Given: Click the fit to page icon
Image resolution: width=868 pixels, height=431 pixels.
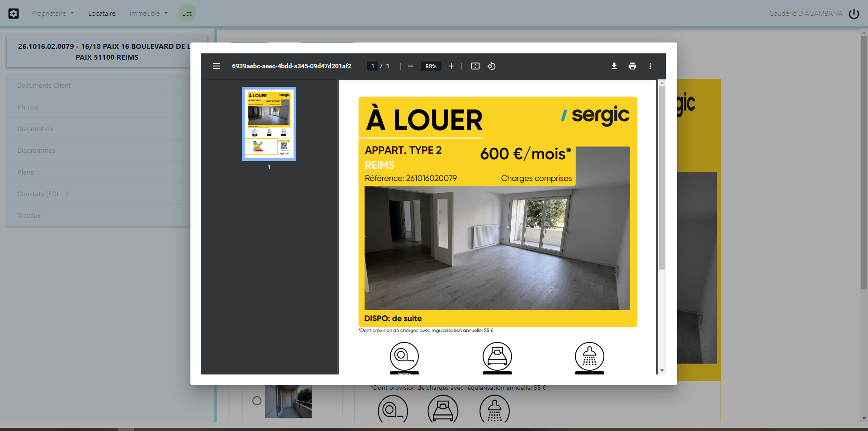Looking at the screenshot, I should pyautogui.click(x=475, y=66).
